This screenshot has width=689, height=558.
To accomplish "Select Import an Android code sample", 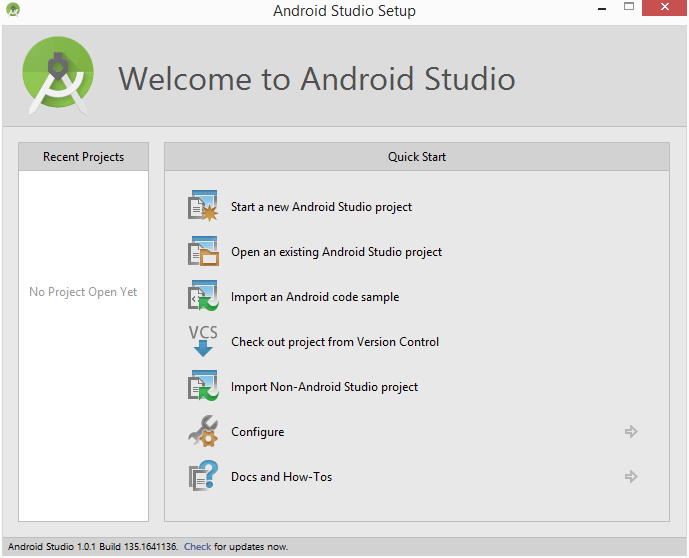I will point(315,297).
